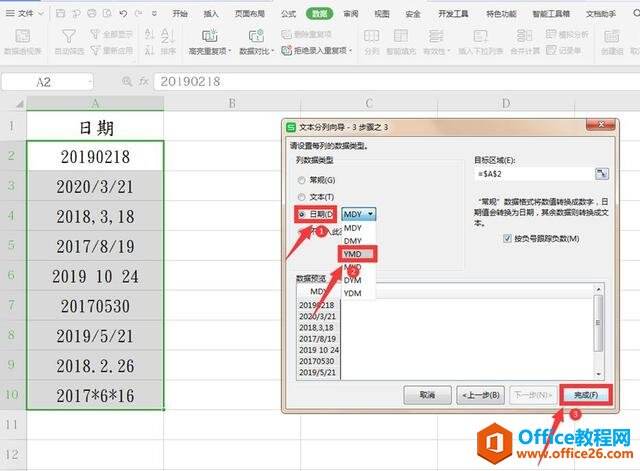640x471 pixels.
Task: Toggle the trailing minus for negatives checkbox
Action: (x=507, y=238)
